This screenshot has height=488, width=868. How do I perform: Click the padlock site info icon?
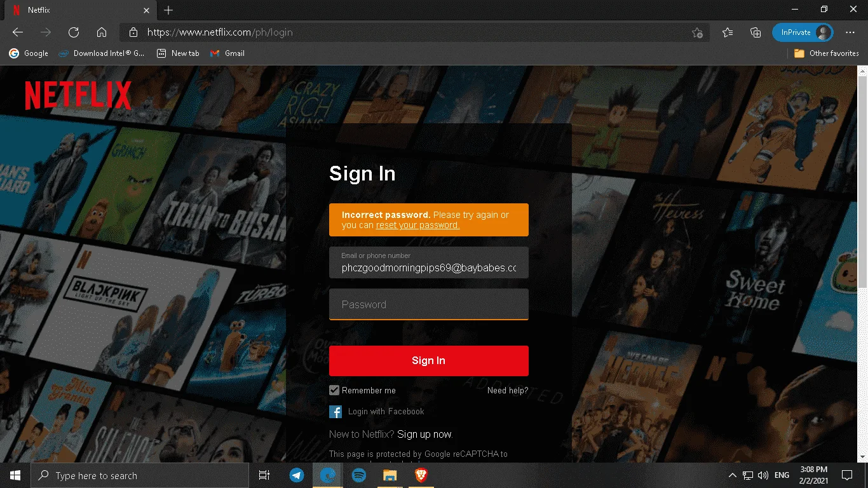(133, 32)
